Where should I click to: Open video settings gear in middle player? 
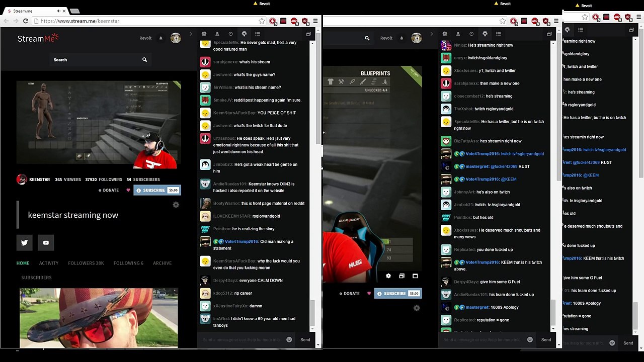[388, 276]
